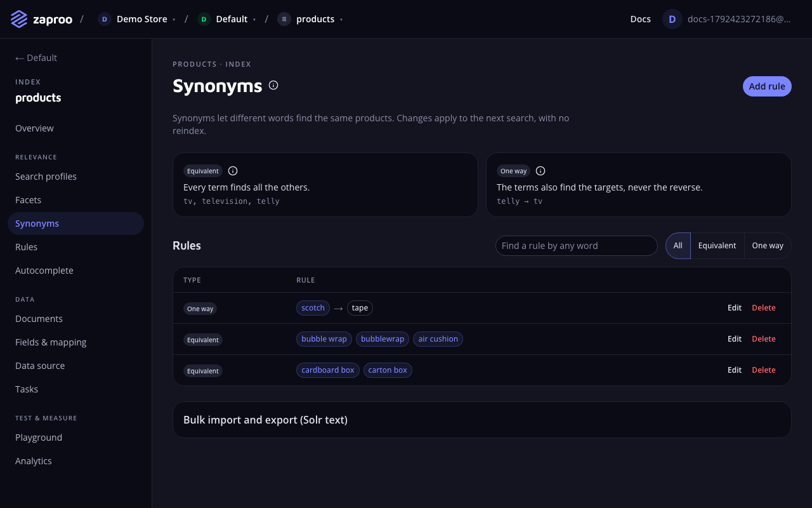Viewport: 812px width, 508px height.
Task: Click the list icon before the products breadcrumb
Action: click(284, 19)
